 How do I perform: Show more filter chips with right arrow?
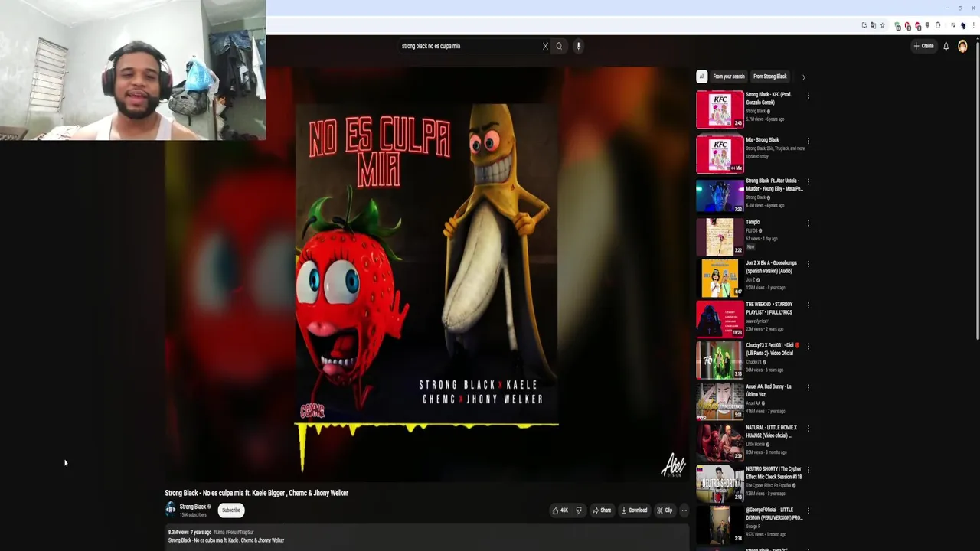pyautogui.click(x=803, y=77)
